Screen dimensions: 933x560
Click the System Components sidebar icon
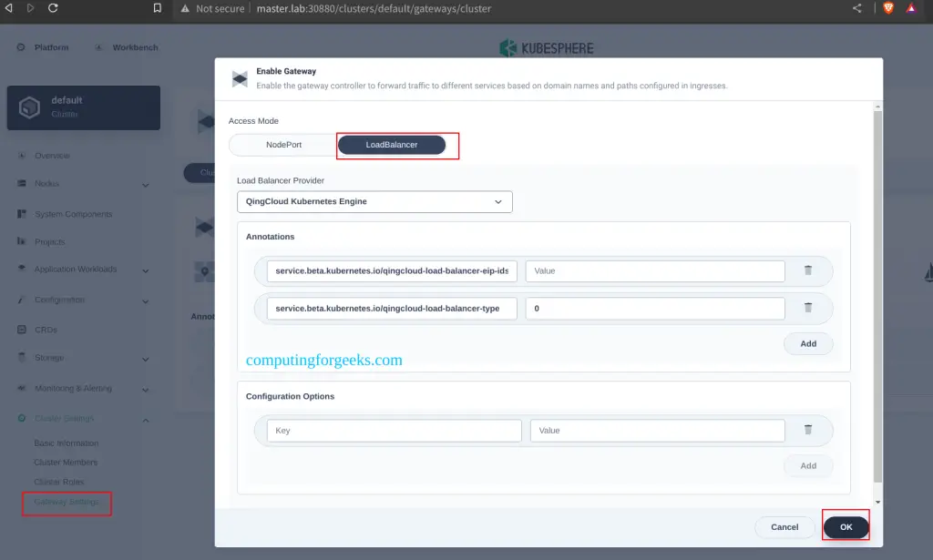point(22,214)
